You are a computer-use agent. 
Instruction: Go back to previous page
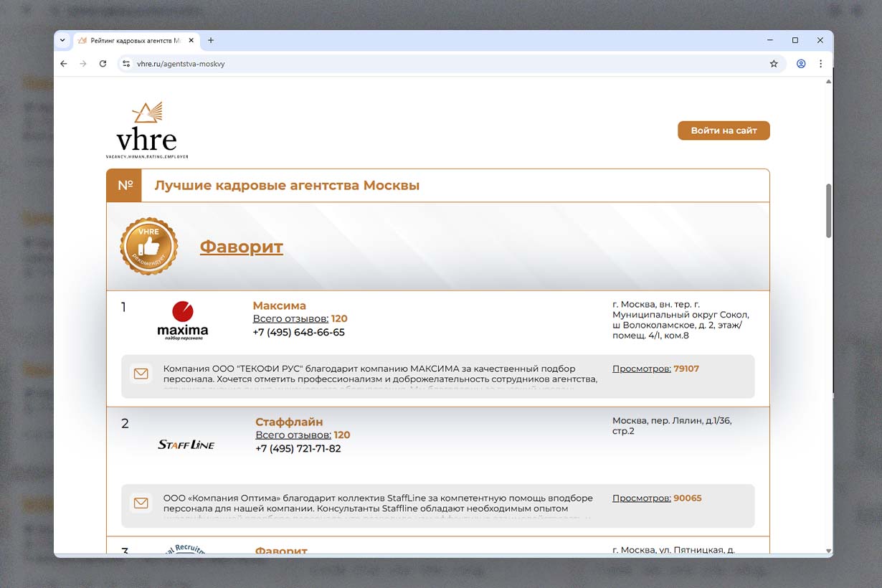pyautogui.click(x=64, y=64)
